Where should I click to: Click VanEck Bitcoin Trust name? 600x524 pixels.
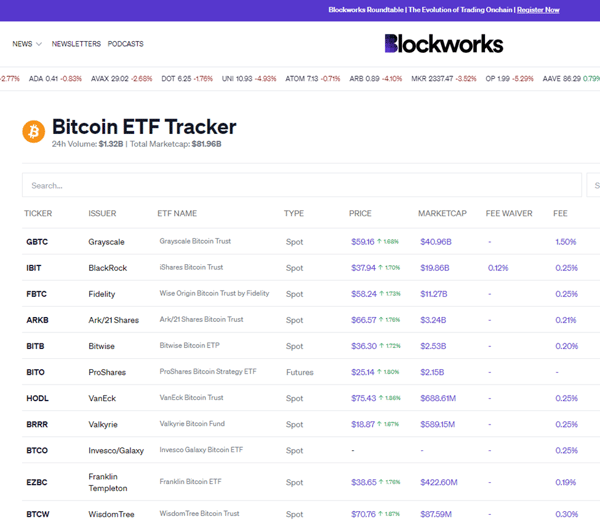tap(191, 397)
